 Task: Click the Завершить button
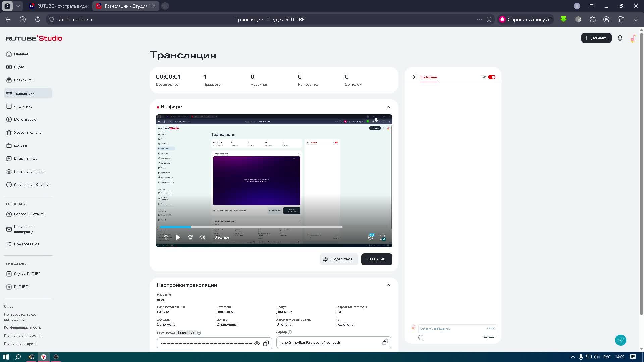[376, 259]
